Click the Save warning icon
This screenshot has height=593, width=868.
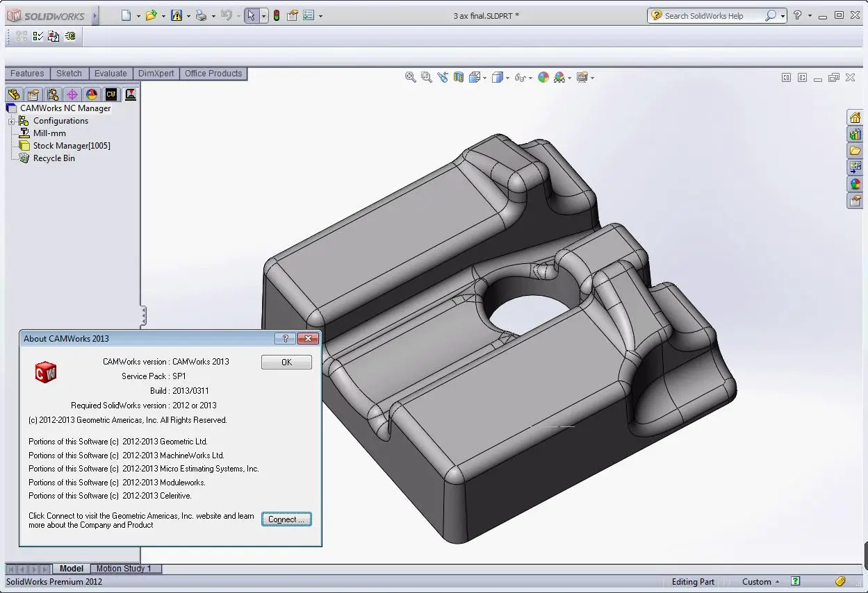coord(176,15)
